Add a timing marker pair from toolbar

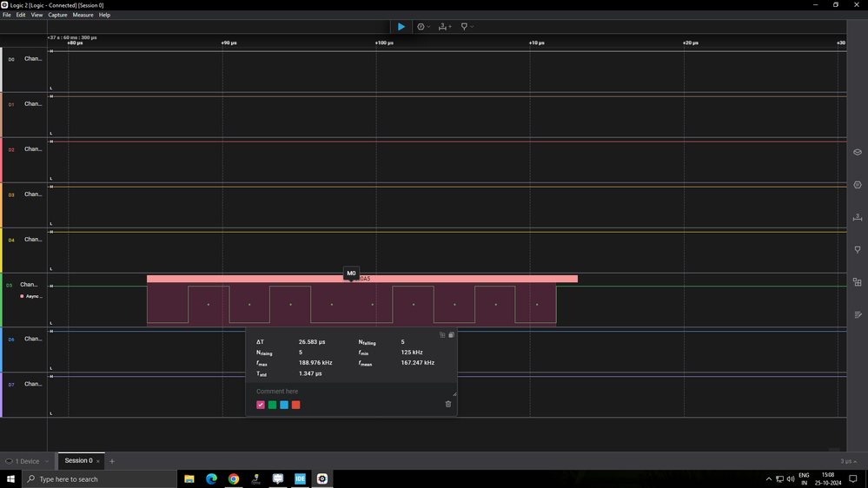[443, 27]
